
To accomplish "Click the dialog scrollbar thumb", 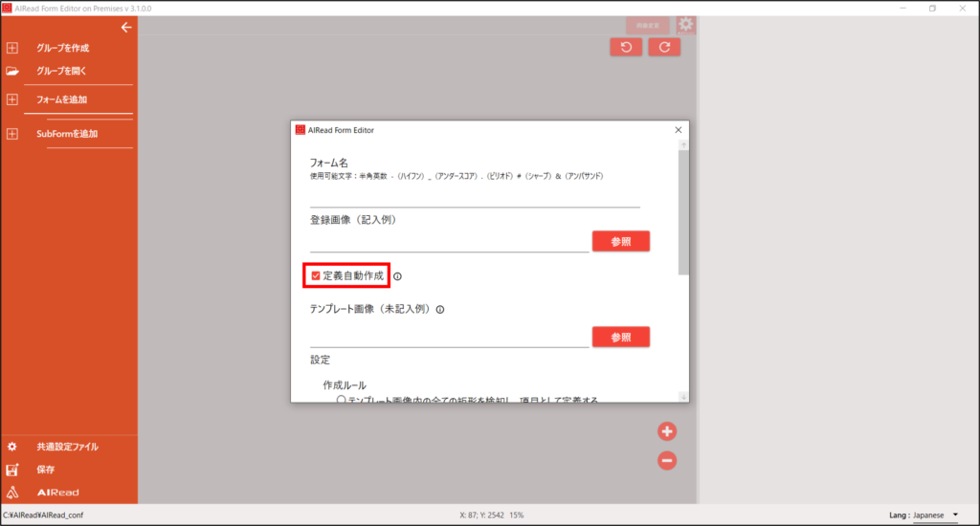I will coord(683,212).
